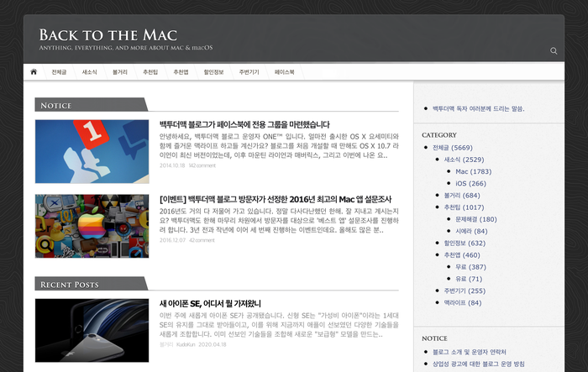Open 추천팁 in the top navigation bar
The image size is (588, 372).
point(150,72)
